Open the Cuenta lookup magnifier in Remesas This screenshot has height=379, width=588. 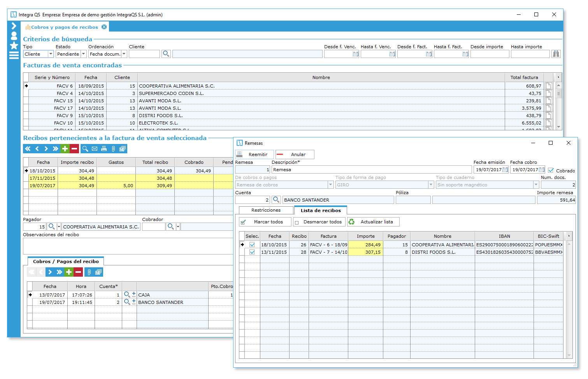point(276,200)
